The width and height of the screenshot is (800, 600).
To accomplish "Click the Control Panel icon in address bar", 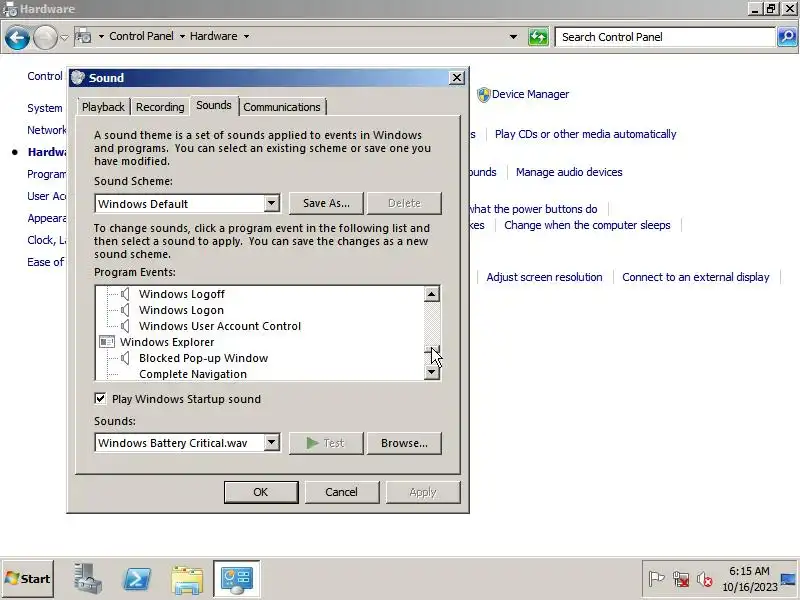I will click(83, 36).
